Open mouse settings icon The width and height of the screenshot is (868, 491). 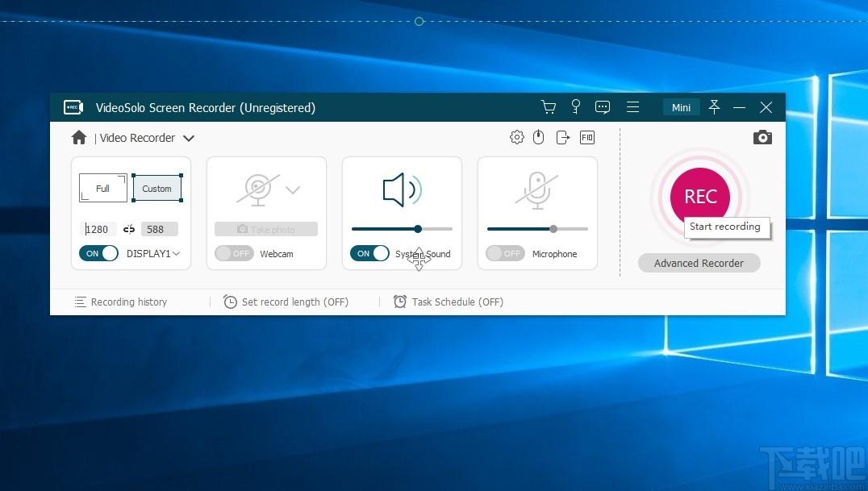point(539,137)
